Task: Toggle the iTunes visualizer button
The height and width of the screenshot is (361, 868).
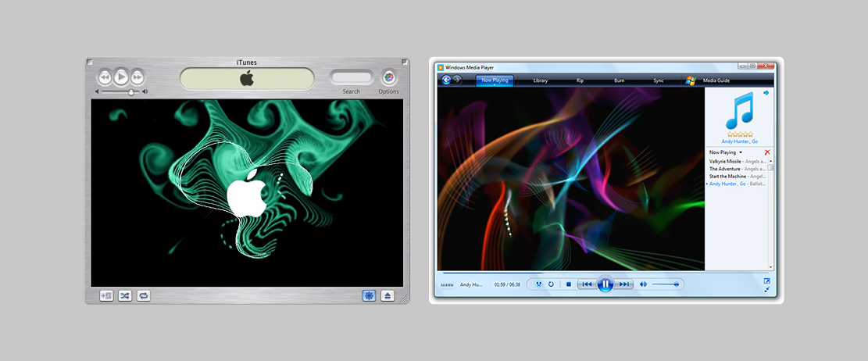Action: pos(370,295)
